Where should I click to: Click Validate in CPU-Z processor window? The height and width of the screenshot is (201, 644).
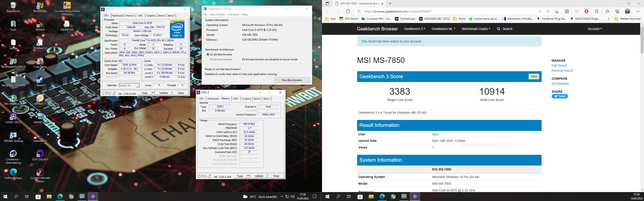pos(163,93)
